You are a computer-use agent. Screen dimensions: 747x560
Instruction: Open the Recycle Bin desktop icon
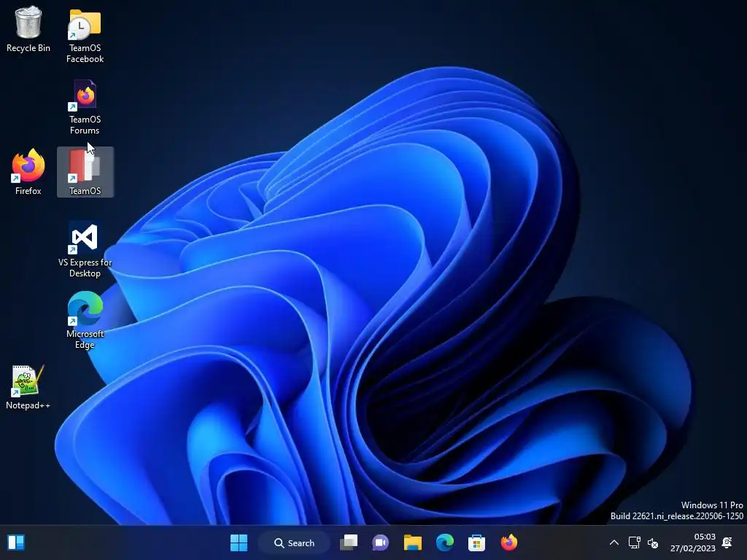click(x=28, y=29)
